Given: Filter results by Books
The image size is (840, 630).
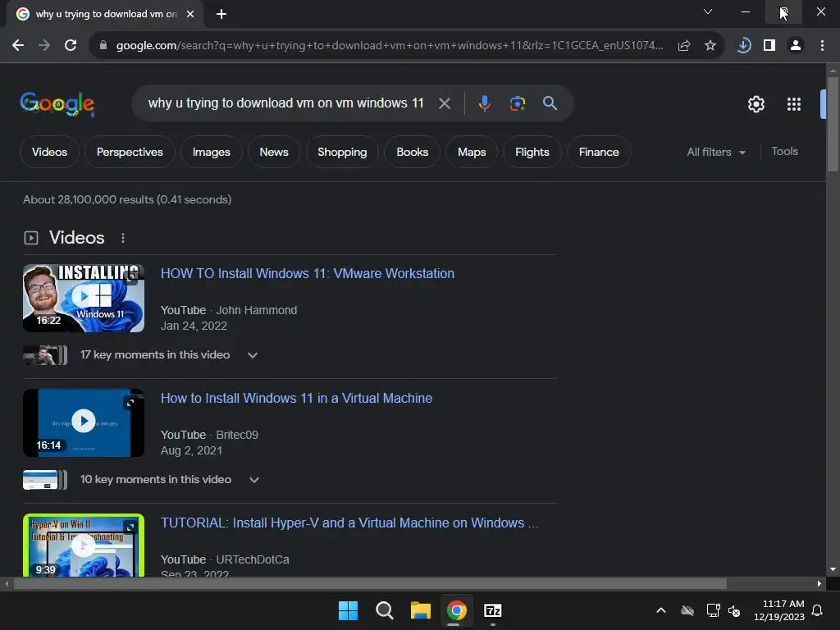Looking at the screenshot, I should coord(412,152).
